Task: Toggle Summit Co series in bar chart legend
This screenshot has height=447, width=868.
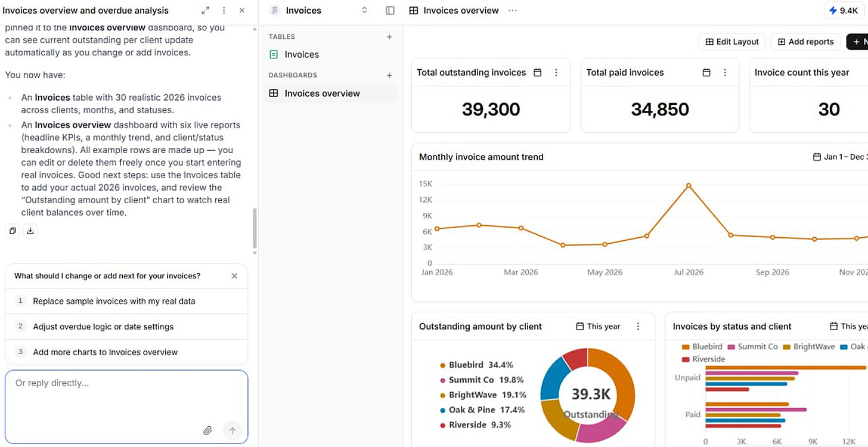Action: tap(752, 346)
